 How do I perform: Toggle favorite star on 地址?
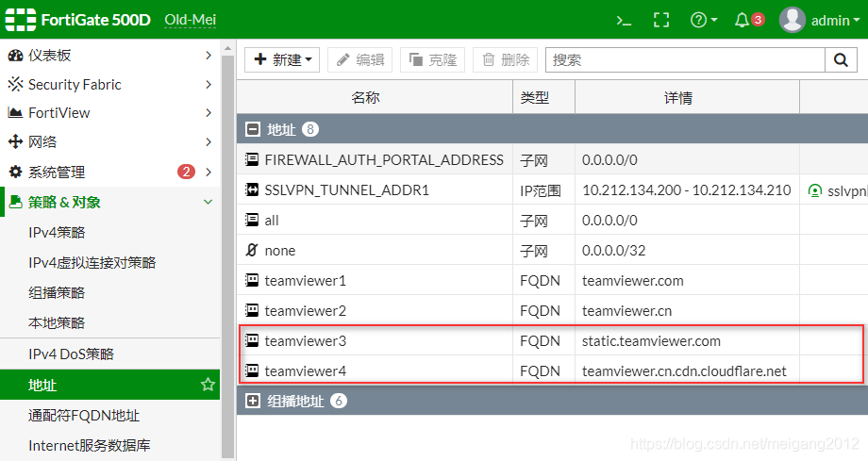(208, 384)
